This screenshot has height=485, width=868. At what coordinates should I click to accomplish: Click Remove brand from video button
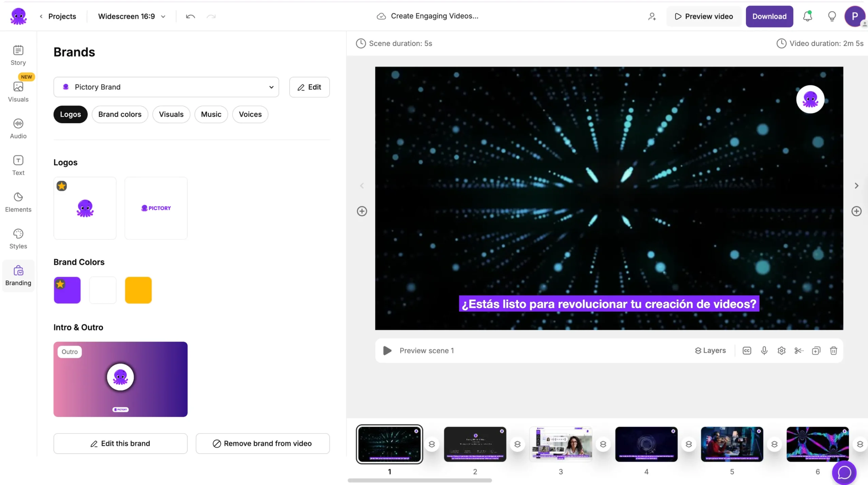click(x=262, y=443)
